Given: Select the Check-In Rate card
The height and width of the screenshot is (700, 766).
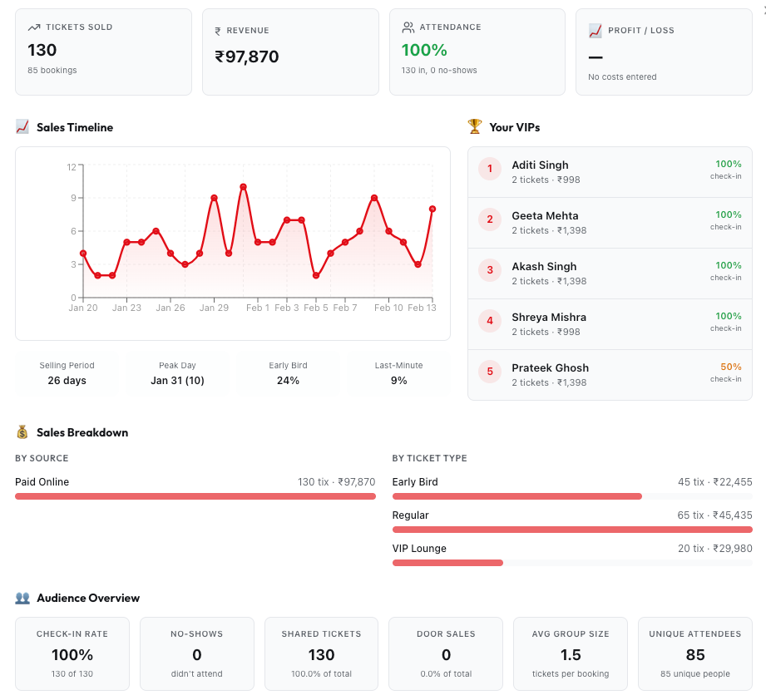Looking at the screenshot, I should pyautogui.click(x=72, y=653).
